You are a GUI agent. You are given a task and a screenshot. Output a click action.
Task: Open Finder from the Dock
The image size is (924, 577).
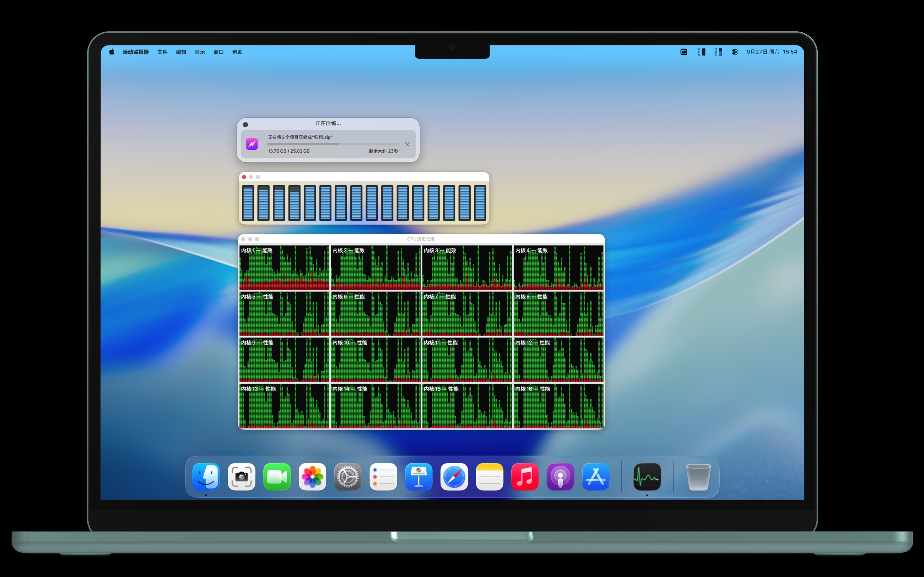[x=206, y=476]
